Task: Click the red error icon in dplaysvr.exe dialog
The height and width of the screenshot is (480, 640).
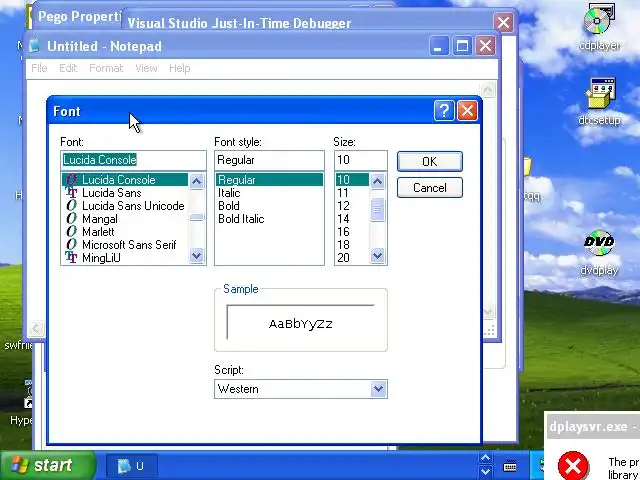Action: [x=573, y=465]
